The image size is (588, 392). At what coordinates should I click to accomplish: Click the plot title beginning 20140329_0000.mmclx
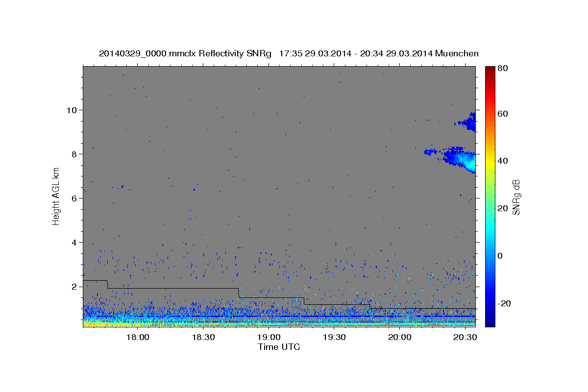coord(289,53)
